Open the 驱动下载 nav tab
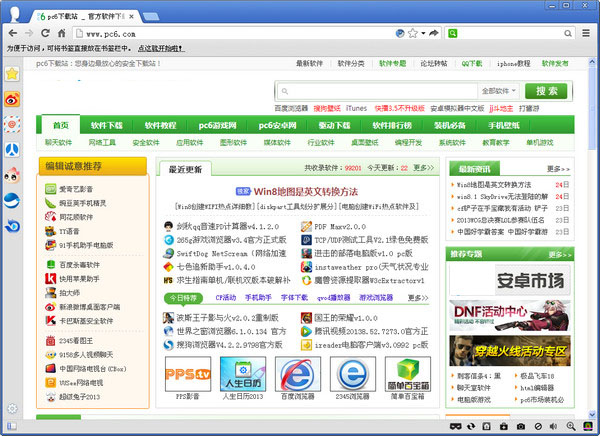Screen dimensions: 600x436 334,125
